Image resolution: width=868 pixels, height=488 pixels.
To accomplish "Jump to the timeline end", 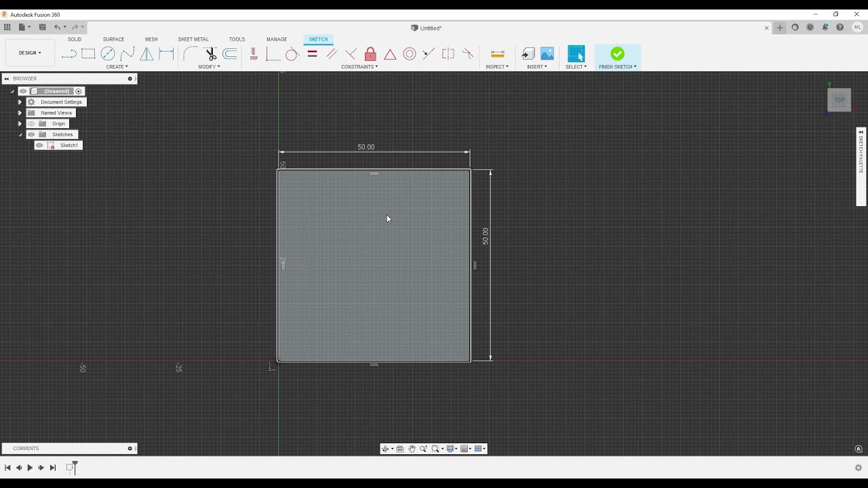I will coord(53,468).
